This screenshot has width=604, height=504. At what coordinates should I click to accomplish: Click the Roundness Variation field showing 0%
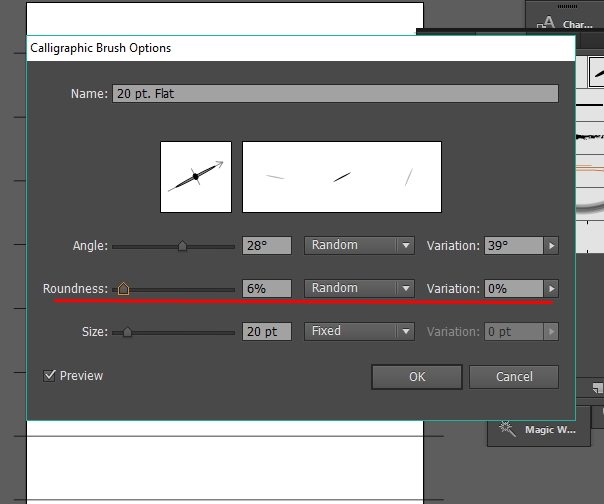tap(513, 289)
